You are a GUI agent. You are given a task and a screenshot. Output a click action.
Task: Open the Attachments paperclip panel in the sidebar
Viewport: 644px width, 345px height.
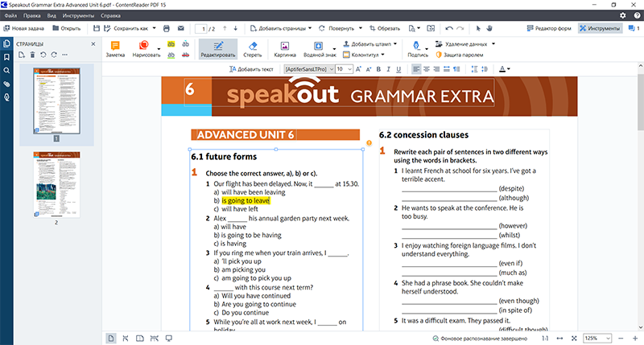tap(6, 84)
